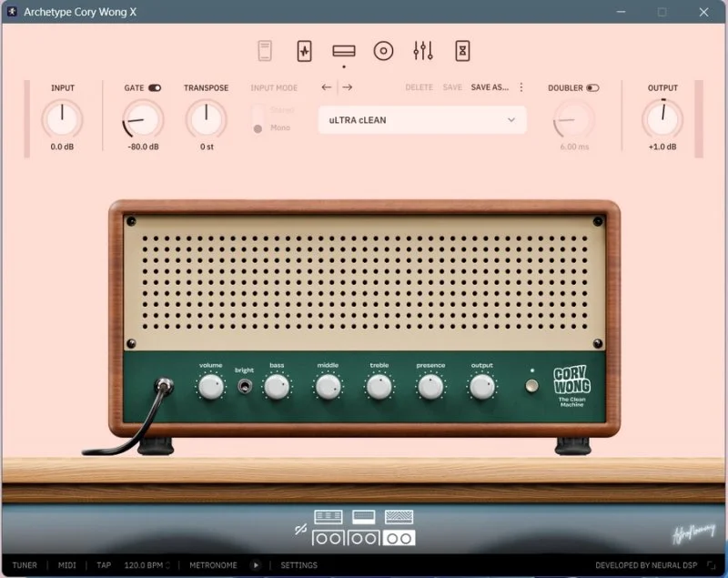The image size is (728, 578).
Task: Open the pre-effects pedal section
Action: 304,51
